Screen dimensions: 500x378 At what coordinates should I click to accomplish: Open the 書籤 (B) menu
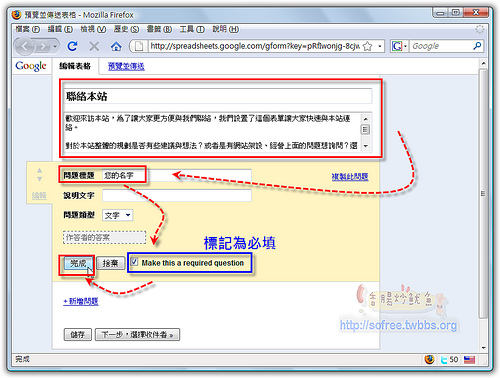click(x=159, y=29)
